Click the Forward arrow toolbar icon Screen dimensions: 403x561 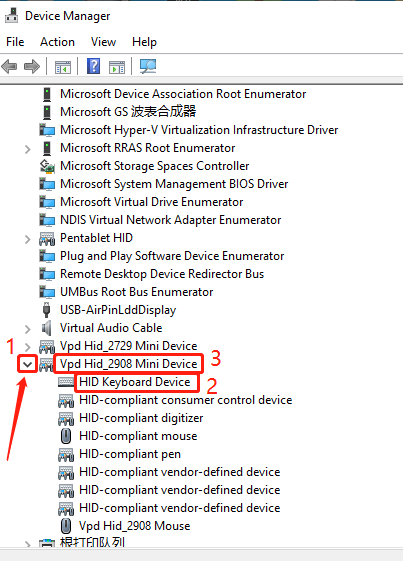[32, 67]
